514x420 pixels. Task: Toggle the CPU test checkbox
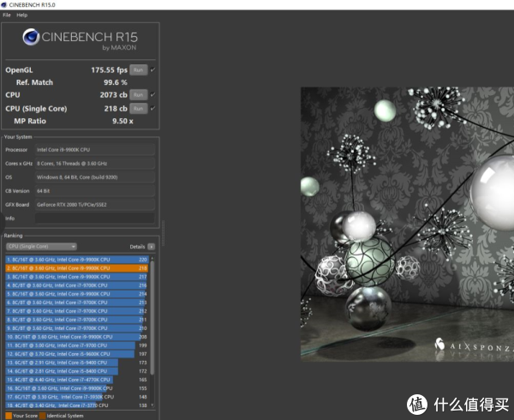pyautogui.click(x=152, y=94)
